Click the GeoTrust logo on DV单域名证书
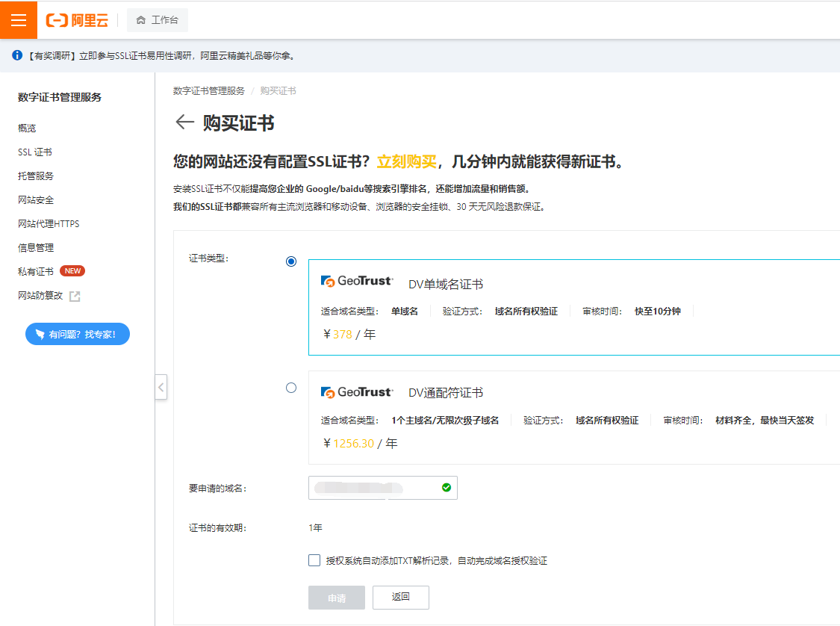This screenshot has height=626, width=840. click(357, 282)
